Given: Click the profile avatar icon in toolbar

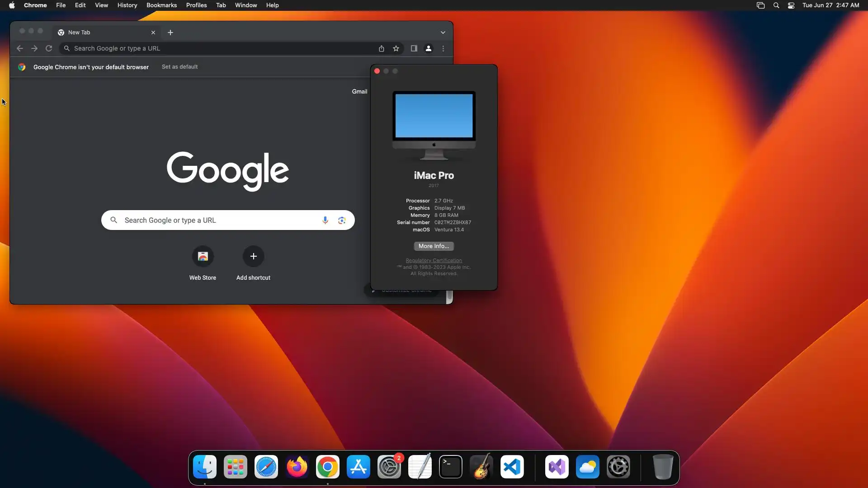Looking at the screenshot, I should click(x=429, y=48).
